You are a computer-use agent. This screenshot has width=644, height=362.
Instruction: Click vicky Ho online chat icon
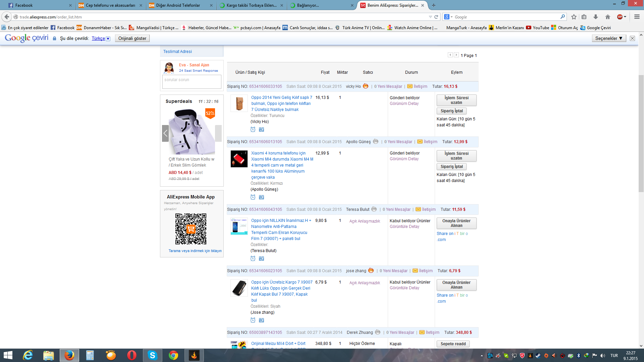pos(366,86)
